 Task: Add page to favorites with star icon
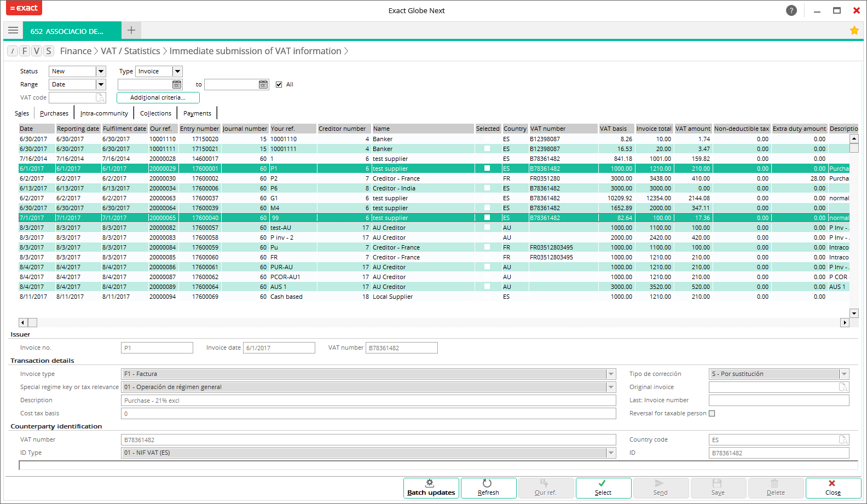pos(854,31)
